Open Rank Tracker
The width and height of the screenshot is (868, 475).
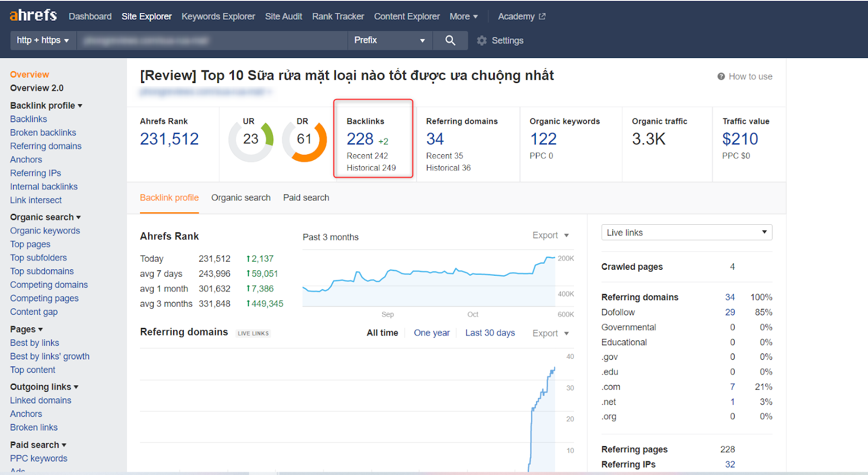tap(338, 16)
